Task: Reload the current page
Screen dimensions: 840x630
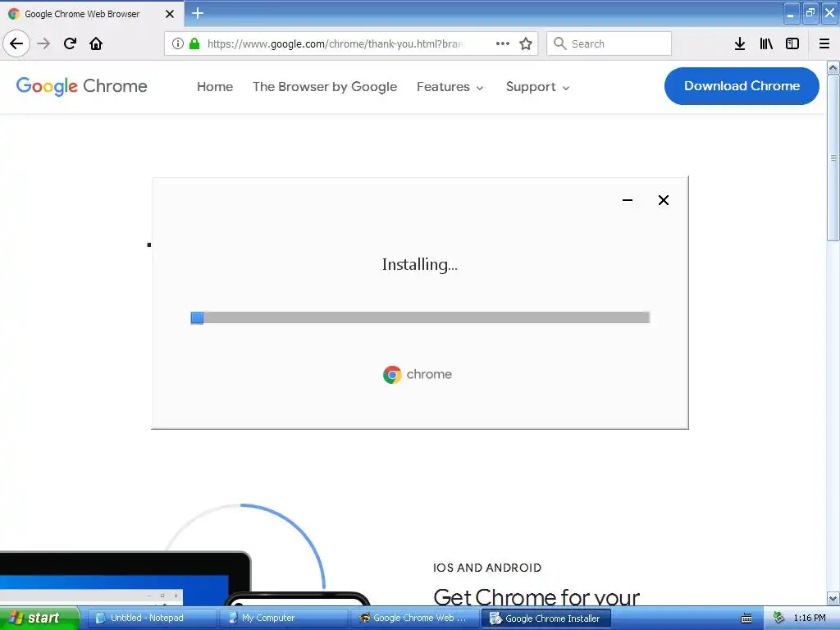Action: coord(70,43)
